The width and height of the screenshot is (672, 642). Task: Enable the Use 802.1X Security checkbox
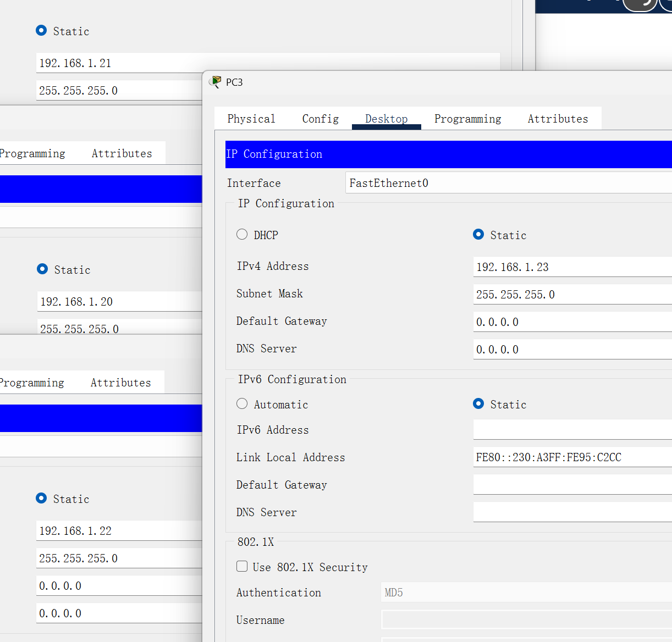(x=242, y=567)
